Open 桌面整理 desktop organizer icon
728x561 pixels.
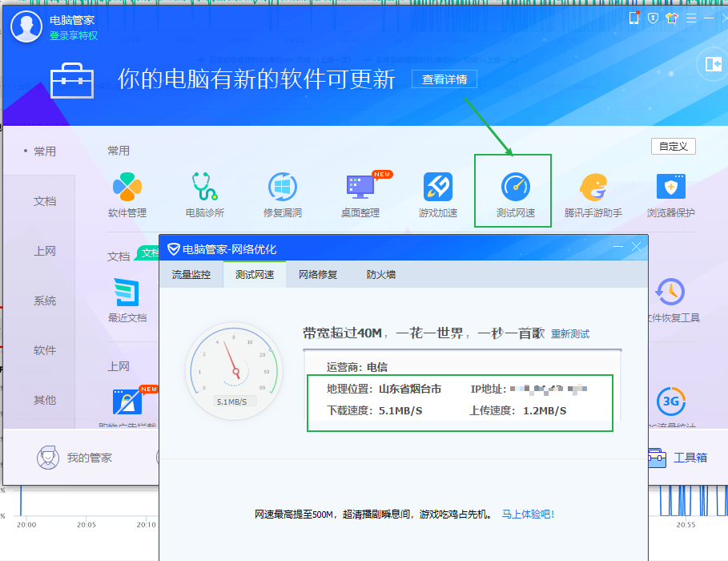pos(360,187)
